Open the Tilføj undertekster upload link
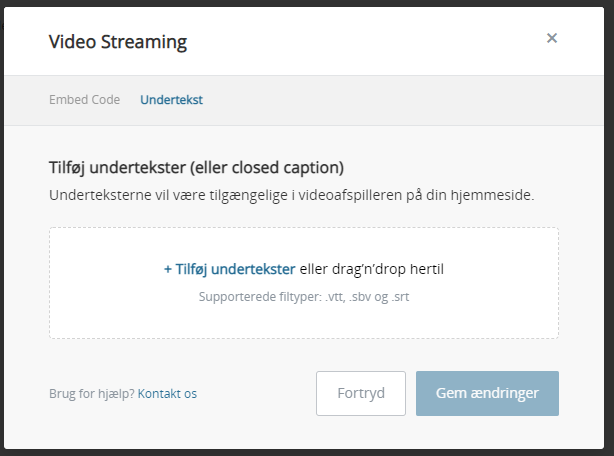 pos(235,269)
